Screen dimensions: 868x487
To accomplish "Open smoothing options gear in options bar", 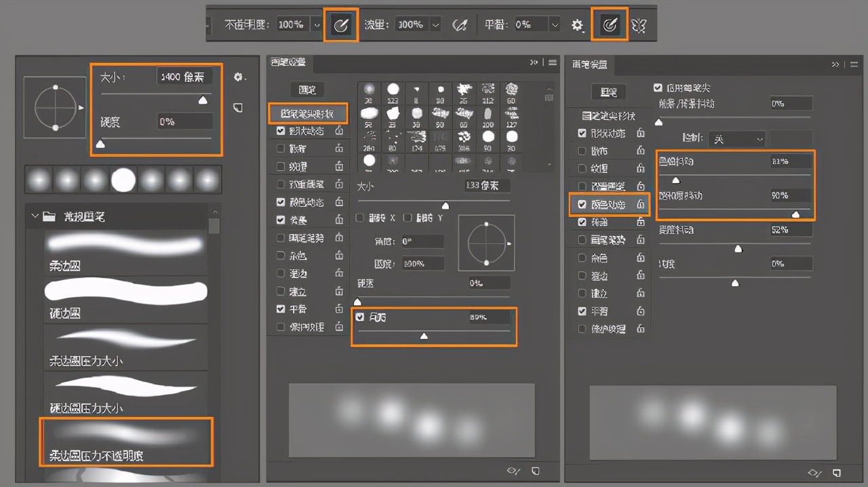I will point(577,25).
